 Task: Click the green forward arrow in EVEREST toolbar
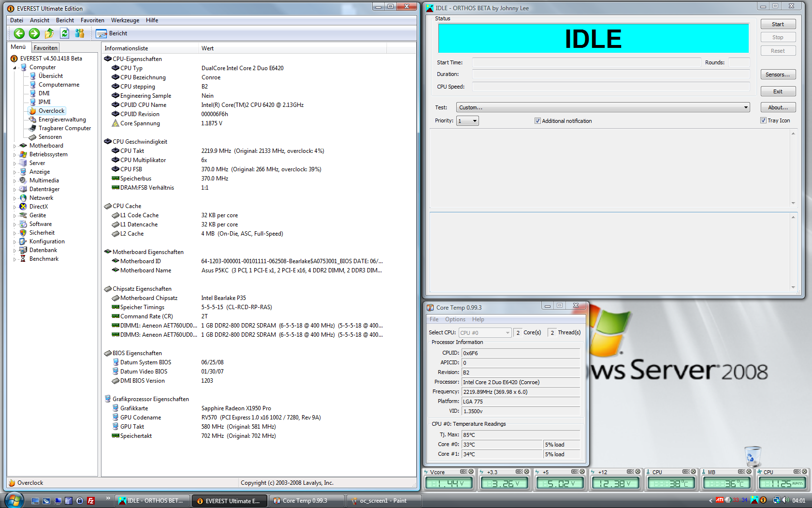point(34,33)
